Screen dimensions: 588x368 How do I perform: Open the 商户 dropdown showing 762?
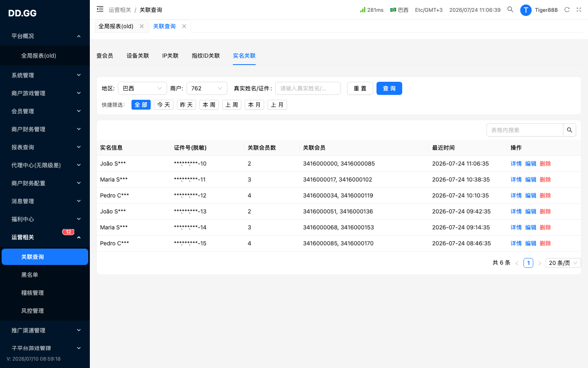pos(207,88)
